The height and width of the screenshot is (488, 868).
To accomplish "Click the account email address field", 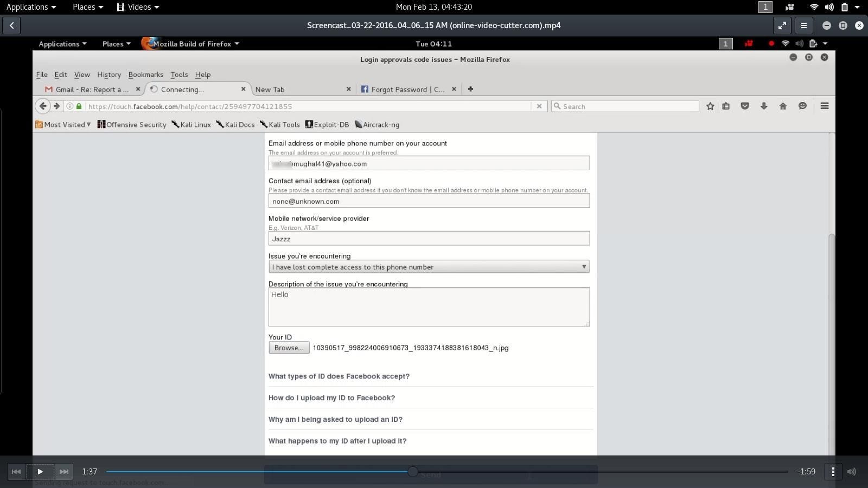I will pyautogui.click(x=429, y=163).
